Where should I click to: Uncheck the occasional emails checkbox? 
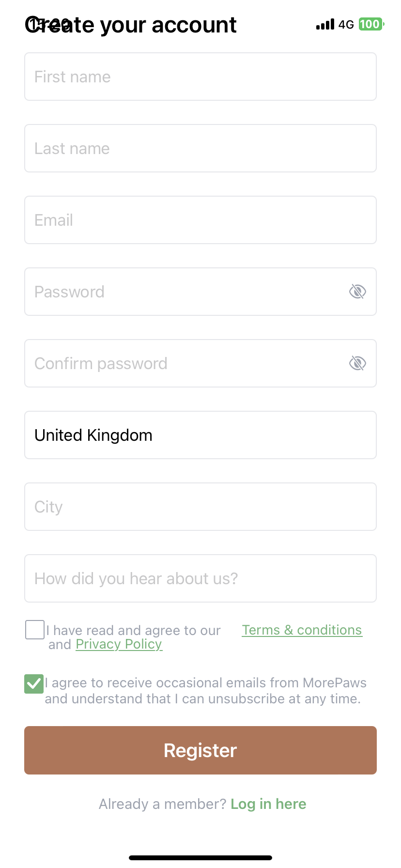34,684
